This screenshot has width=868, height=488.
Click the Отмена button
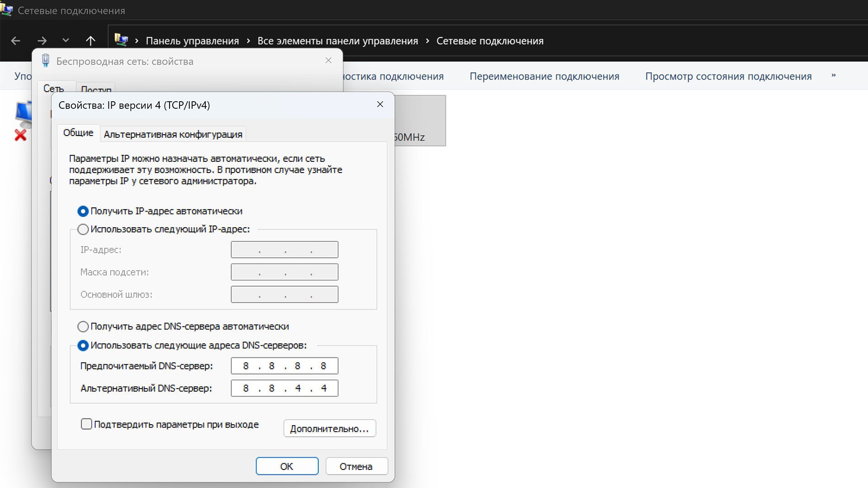coord(356,466)
